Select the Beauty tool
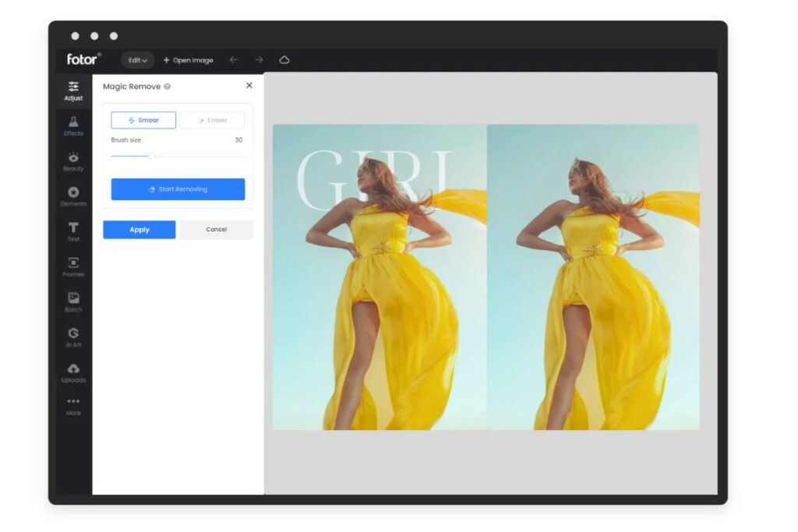 (72, 160)
